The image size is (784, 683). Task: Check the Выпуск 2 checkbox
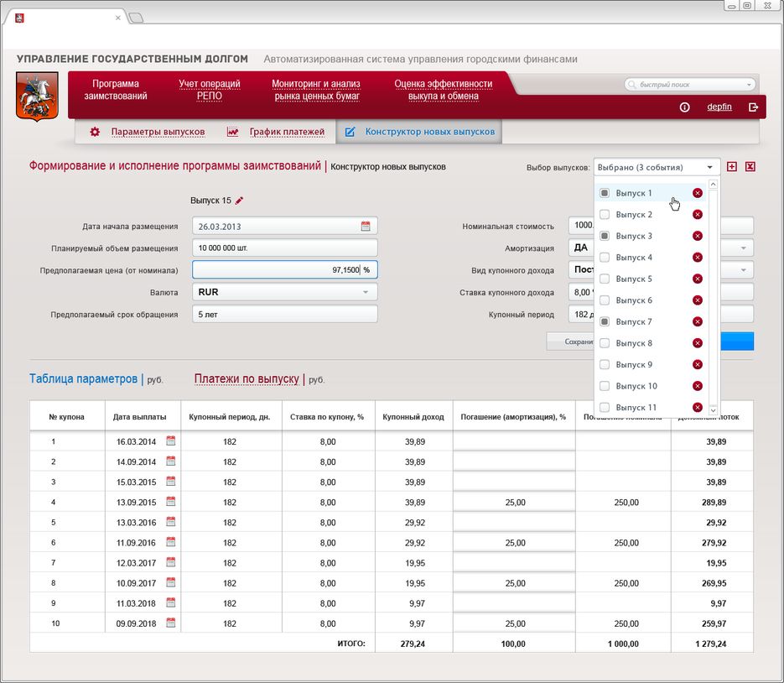tap(605, 215)
